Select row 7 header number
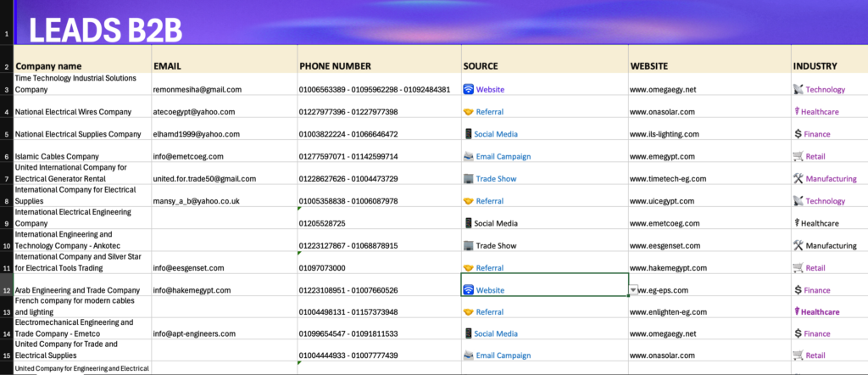 (x=7, y=173)
